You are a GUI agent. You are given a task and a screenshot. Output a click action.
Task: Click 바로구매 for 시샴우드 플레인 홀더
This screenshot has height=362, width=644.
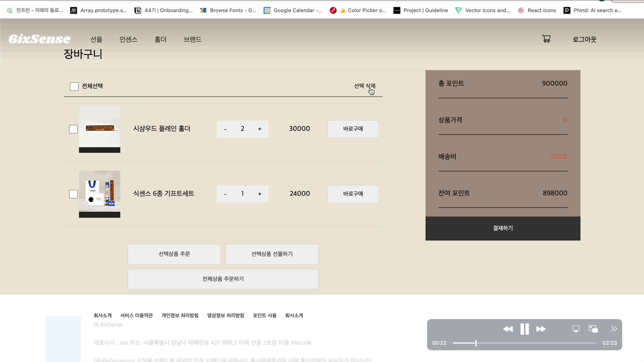[x=353, y=129]
